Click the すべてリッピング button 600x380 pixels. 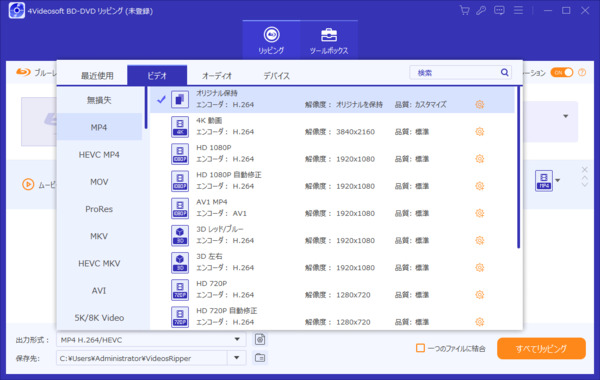[x=541, y=348]
